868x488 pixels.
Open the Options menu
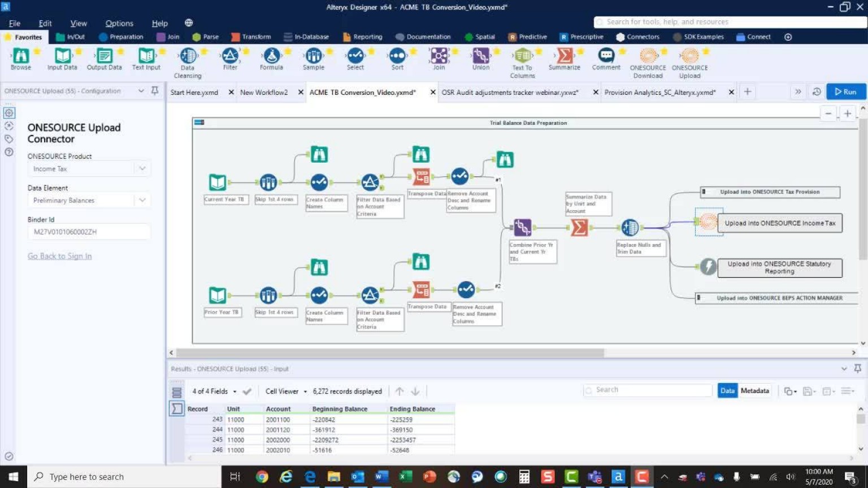pyautogui.click(x=119, y=23)
